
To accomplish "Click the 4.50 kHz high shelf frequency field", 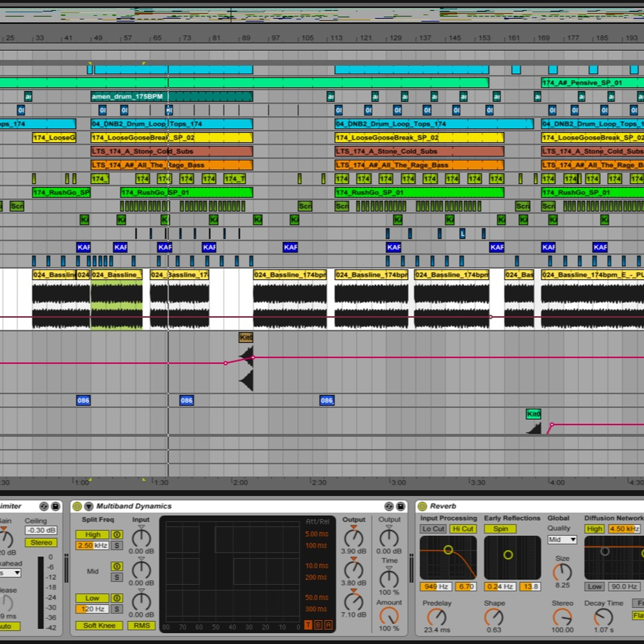I will click(624, 529).
